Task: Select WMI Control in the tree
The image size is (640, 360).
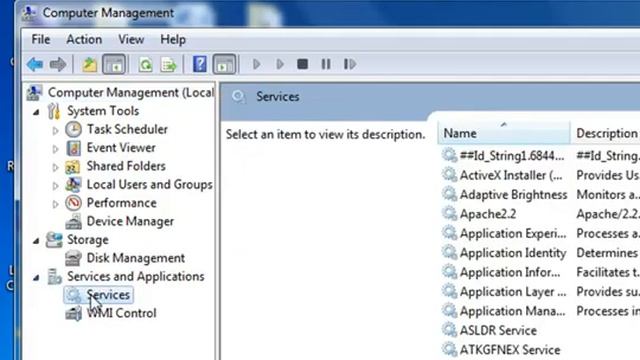Action: point(121,313)
